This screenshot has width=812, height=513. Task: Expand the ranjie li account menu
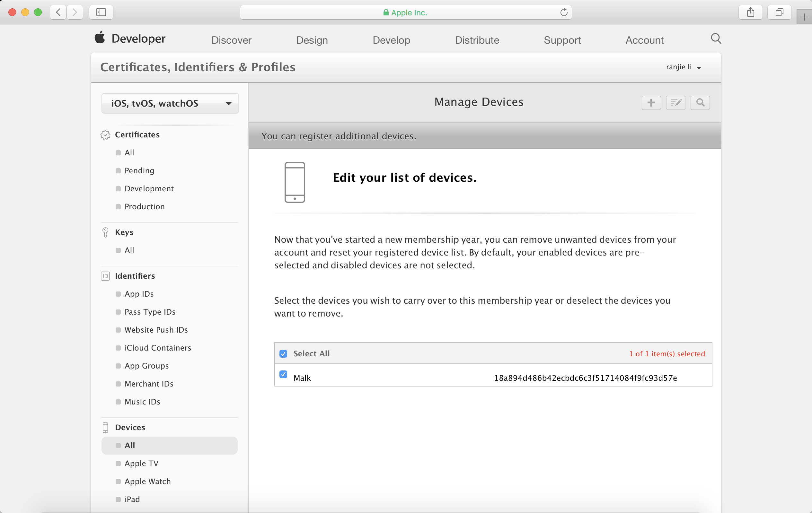(683, 67)
